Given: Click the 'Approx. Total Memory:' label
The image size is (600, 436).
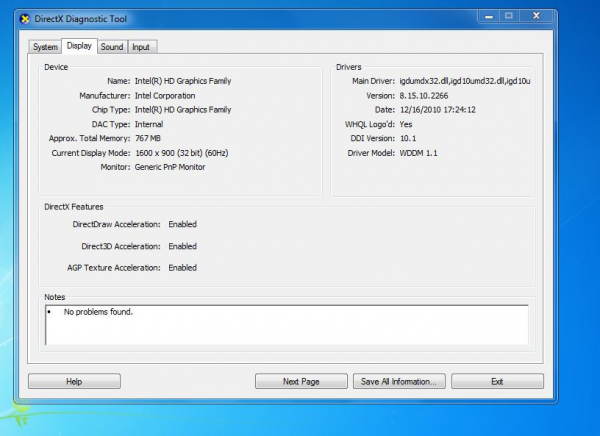Looking at the screenshot, I should point(90,138).
